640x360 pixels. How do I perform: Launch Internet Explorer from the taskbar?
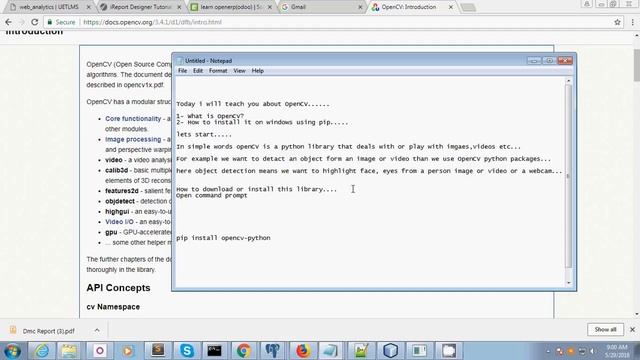[42, 351]
